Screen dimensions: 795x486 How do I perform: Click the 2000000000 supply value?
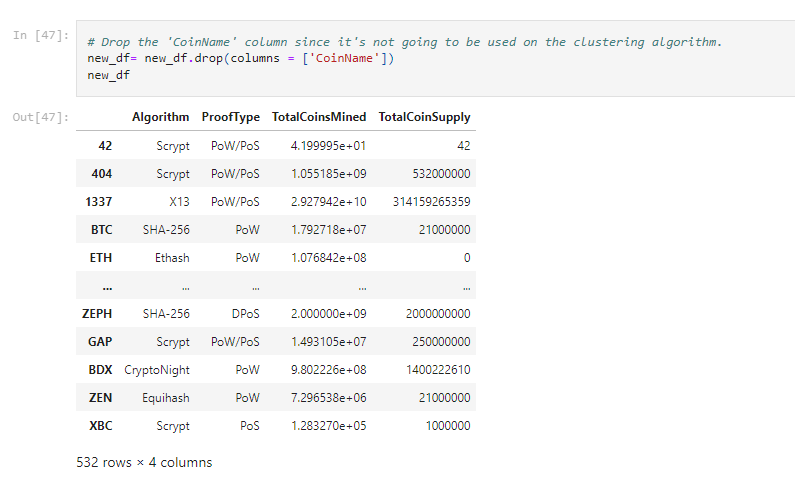click(438, 314)
